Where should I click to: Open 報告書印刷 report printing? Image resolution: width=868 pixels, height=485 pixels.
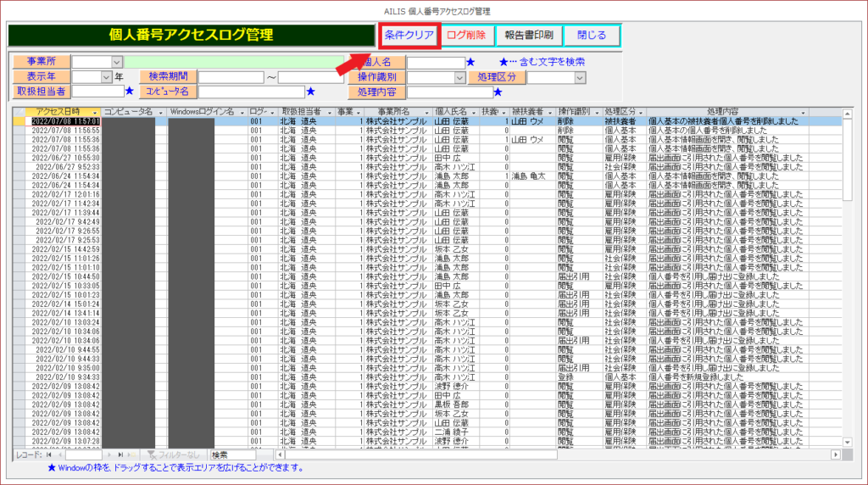pyautogui.click(x=528, y=35)
